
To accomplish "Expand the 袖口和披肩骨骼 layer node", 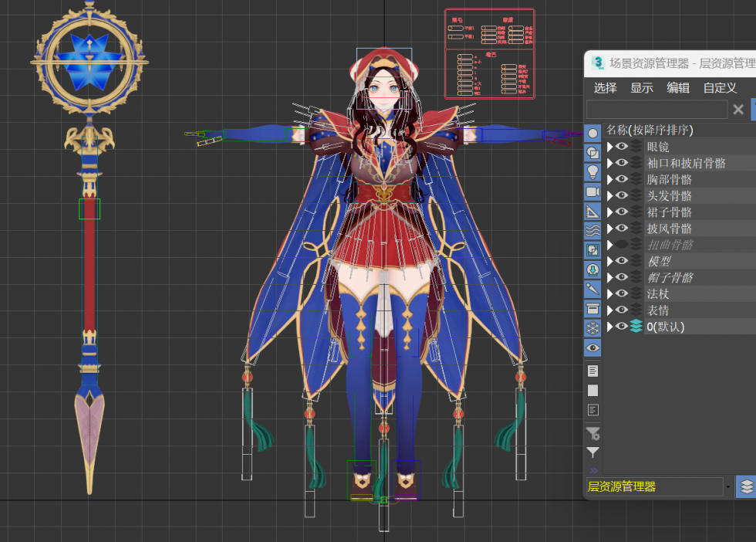I will point(609,163).
